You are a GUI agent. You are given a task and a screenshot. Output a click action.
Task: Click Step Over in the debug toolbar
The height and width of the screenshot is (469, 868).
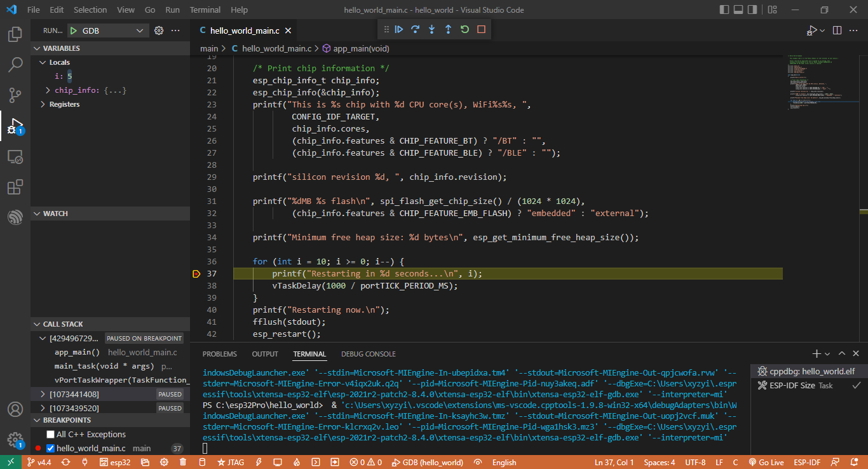point(416,29)
